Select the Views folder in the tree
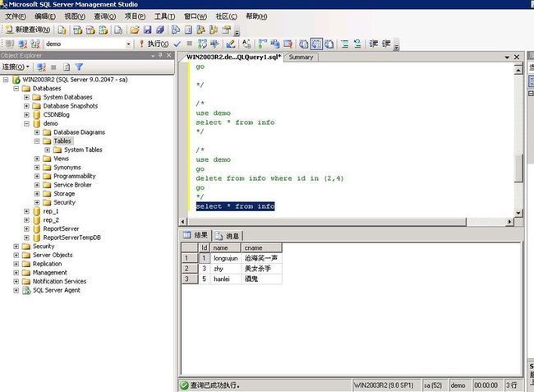The image size is (534, 392). 62,159
